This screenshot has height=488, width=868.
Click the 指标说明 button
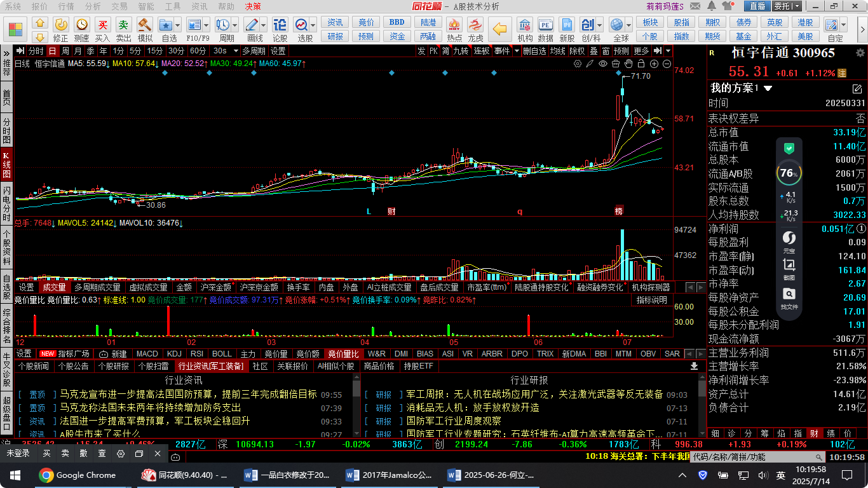pos(652,300)
